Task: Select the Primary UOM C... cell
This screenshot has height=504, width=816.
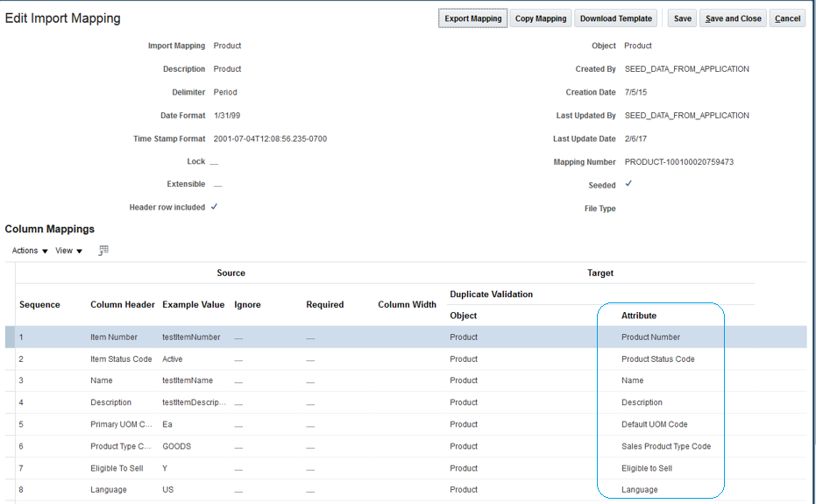Action: pyautogui.click(x=121, y=424)
